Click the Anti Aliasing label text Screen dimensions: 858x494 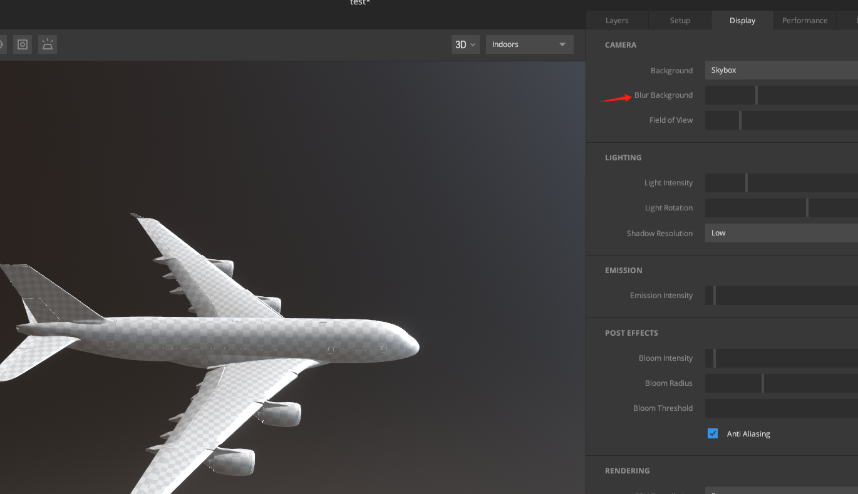(x=748, y=434)
